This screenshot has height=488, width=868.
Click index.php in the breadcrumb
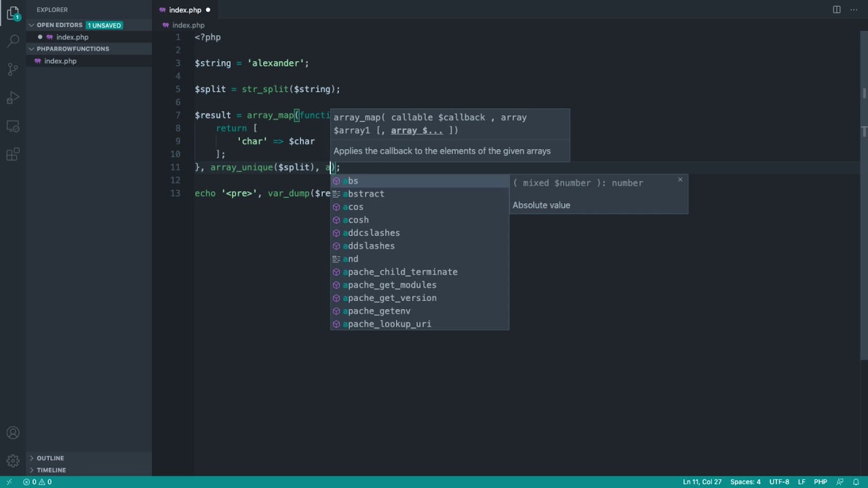(188, 25)
